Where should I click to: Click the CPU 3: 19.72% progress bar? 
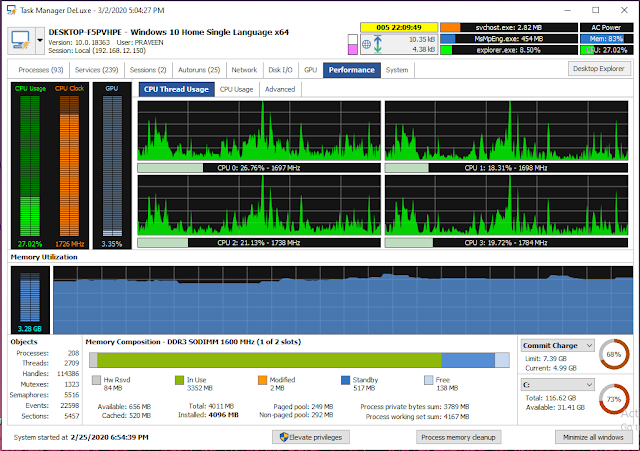(x=506, y=243)
